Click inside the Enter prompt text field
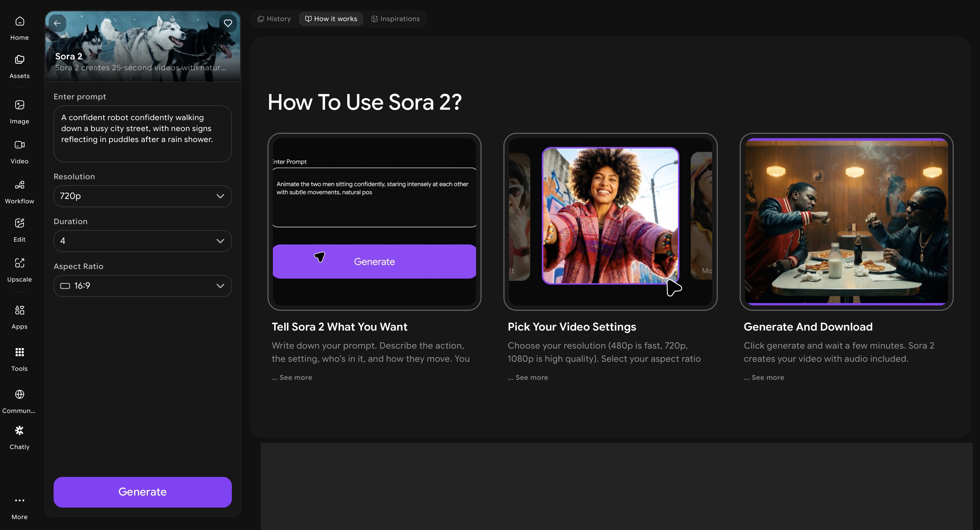 tap(142, 133)
